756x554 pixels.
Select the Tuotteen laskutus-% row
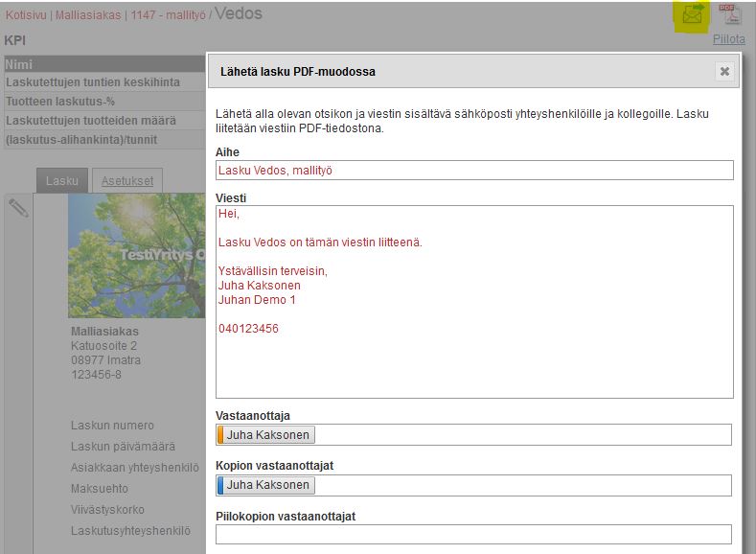[104, 102]
